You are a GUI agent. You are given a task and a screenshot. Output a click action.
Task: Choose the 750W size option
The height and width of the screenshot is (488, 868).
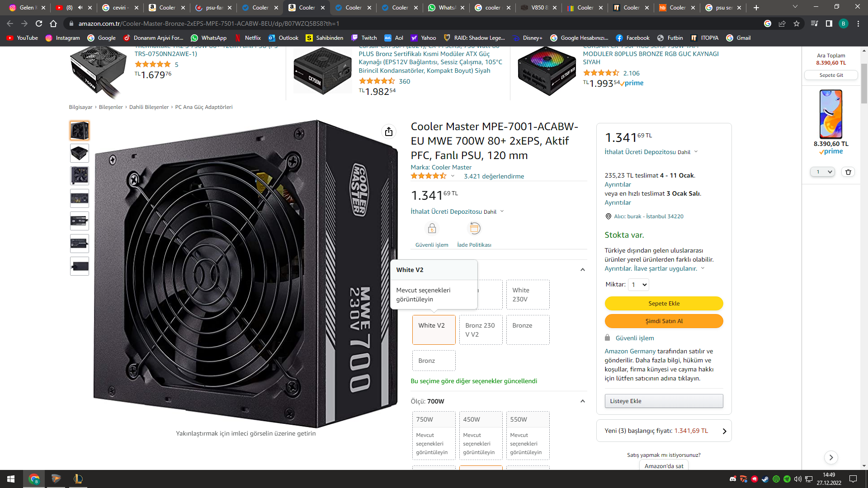point(434,435)
